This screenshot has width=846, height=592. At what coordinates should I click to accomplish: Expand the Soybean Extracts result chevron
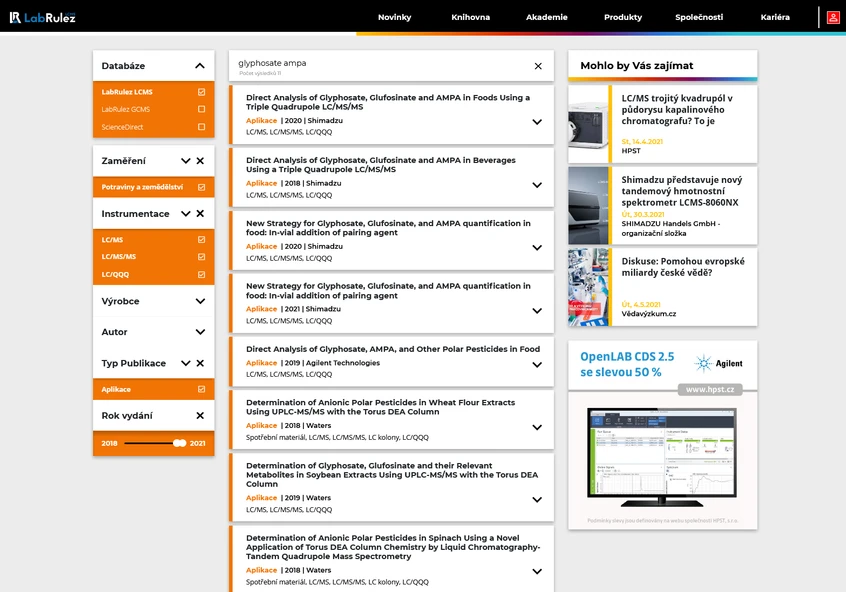[537, 500]
